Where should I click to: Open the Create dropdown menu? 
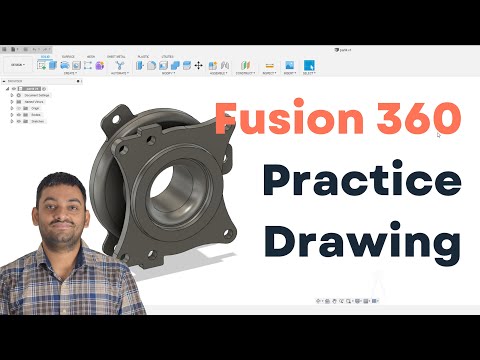pyautogui.click(x=70, y=73)
